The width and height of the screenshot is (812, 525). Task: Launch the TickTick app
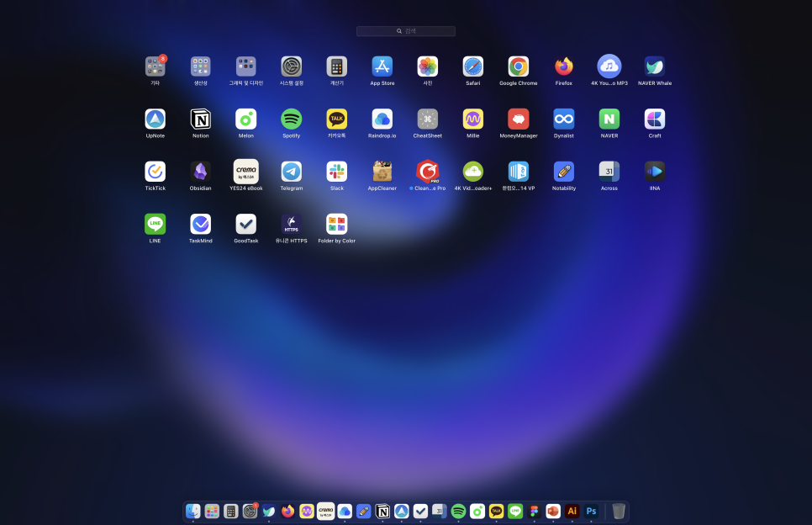click(156, 172)
